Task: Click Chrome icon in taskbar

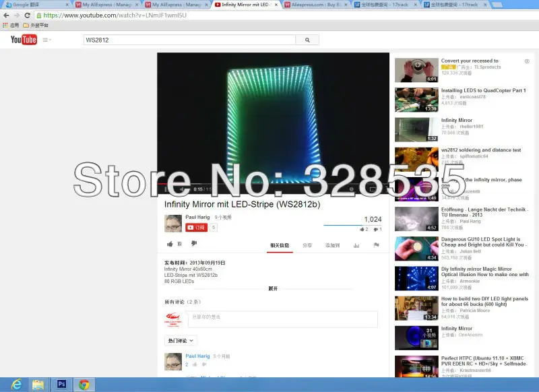Action: (84, 385)
